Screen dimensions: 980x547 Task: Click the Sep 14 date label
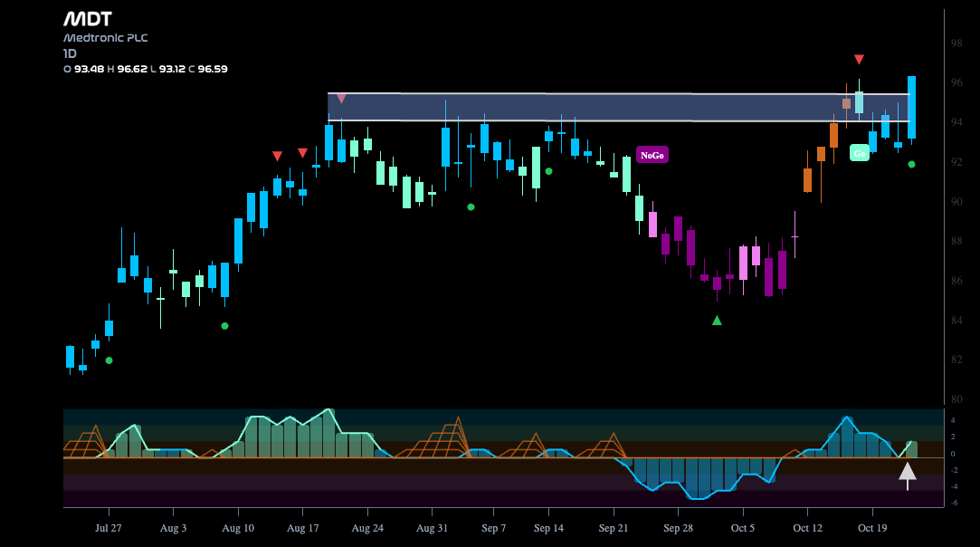point(548,528)
